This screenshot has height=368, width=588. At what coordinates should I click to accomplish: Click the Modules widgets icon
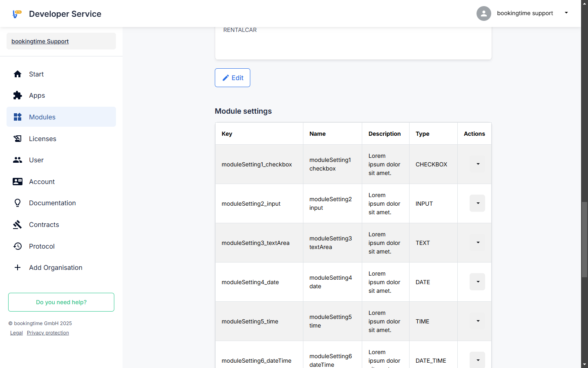[x=18, y=117]
